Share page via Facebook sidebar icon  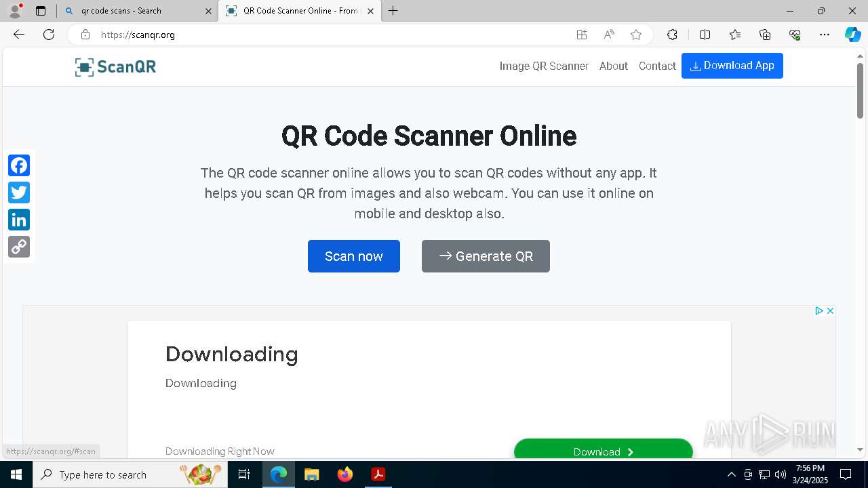tap(19, 165)
